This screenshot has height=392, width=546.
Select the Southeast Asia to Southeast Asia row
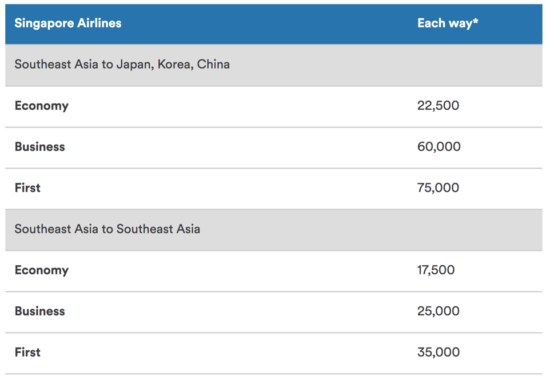(x=274, y=230)
